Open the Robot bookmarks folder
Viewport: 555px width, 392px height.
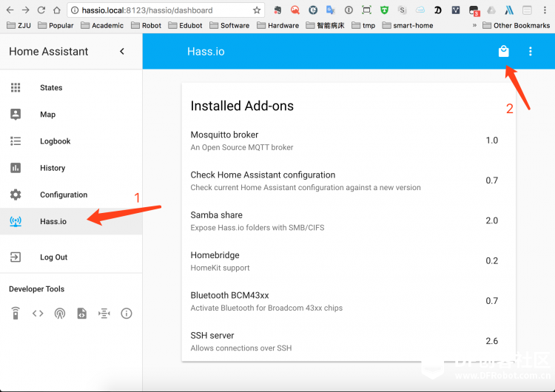(146, 25)
